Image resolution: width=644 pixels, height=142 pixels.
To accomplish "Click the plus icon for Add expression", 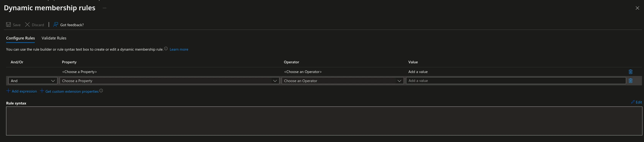I will coord(8,91).
